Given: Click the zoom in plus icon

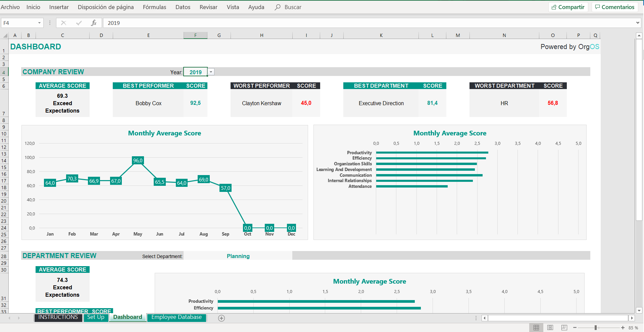Looking at the screenshot, I should click(623, 328).
